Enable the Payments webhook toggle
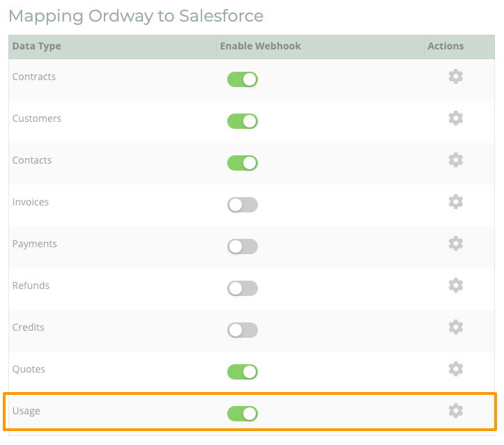 243,247
